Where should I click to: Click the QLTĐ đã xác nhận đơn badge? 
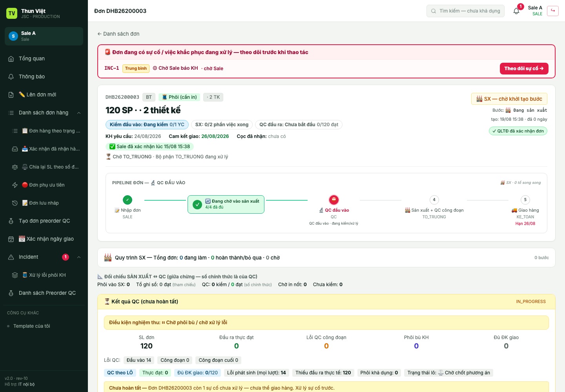518,131
